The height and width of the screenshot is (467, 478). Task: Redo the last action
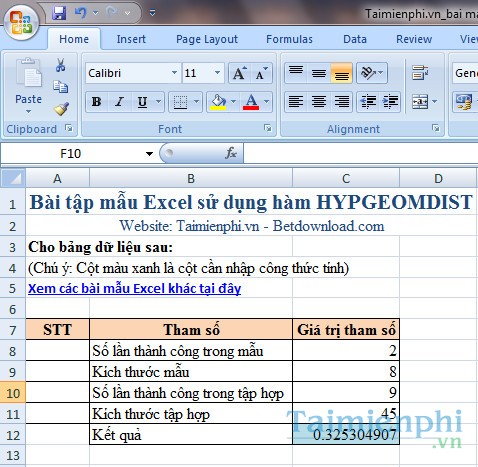(112, 13)
